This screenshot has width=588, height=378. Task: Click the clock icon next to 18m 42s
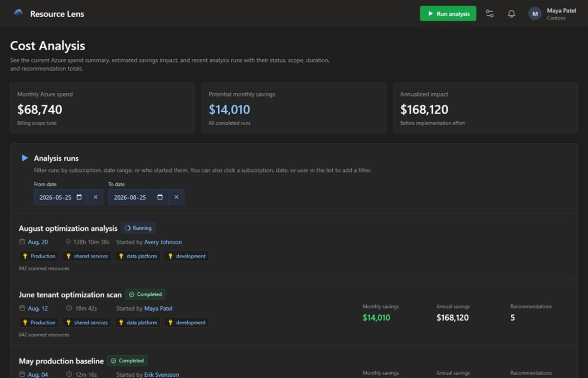[x=69, y=308]
